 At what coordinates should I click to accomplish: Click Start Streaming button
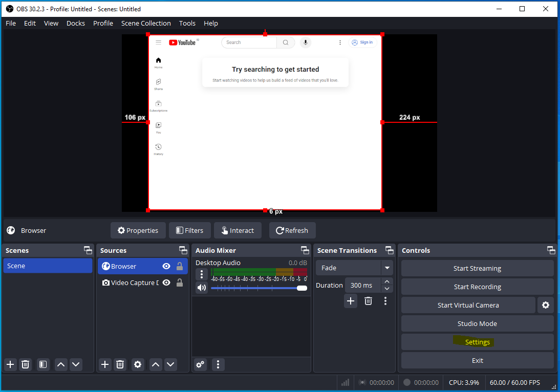pyautogui.click(x=478, y=269)
